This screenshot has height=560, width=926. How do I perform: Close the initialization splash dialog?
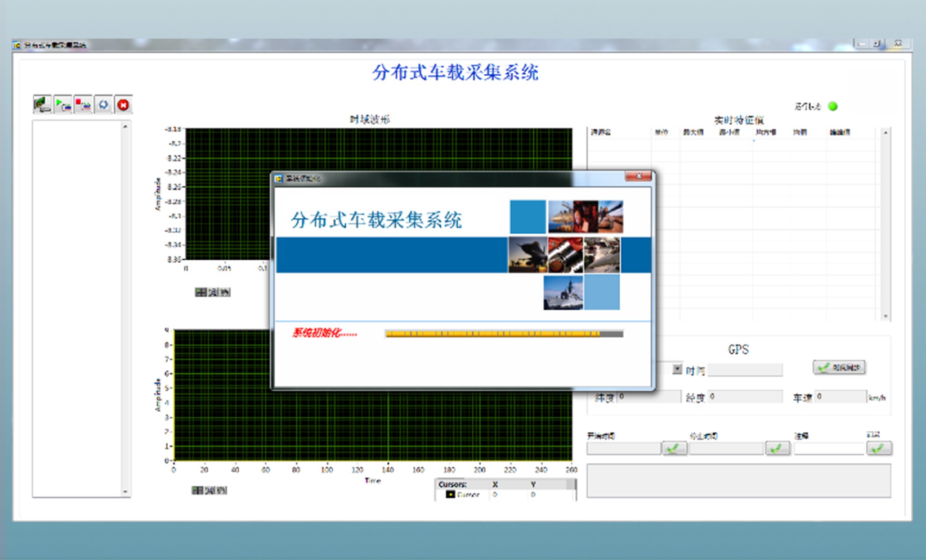(x=639, y=176)
